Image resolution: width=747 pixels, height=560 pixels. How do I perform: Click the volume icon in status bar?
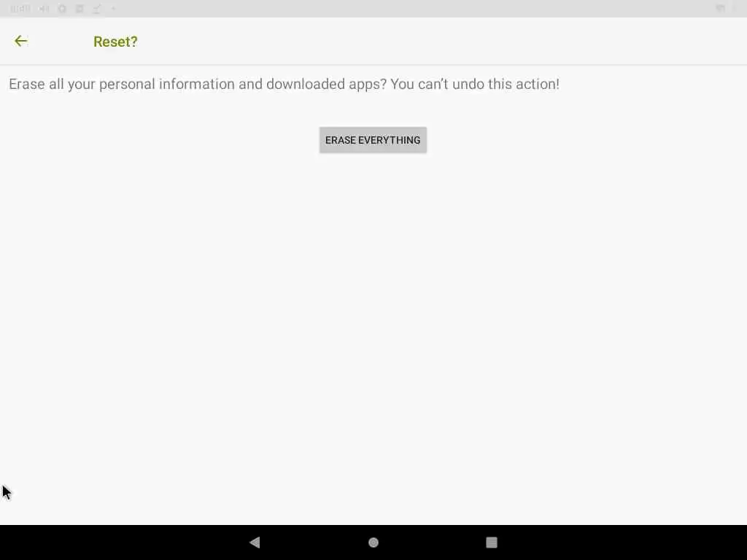pos(44,9)
